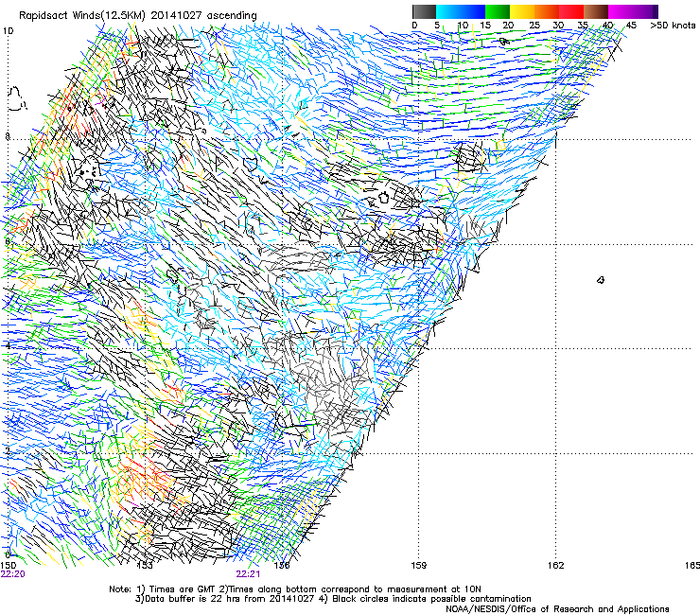Screen dimensions: 700x615
Task: Click the blue 5–15 knots legend color
Action: (x=461, y=11)
